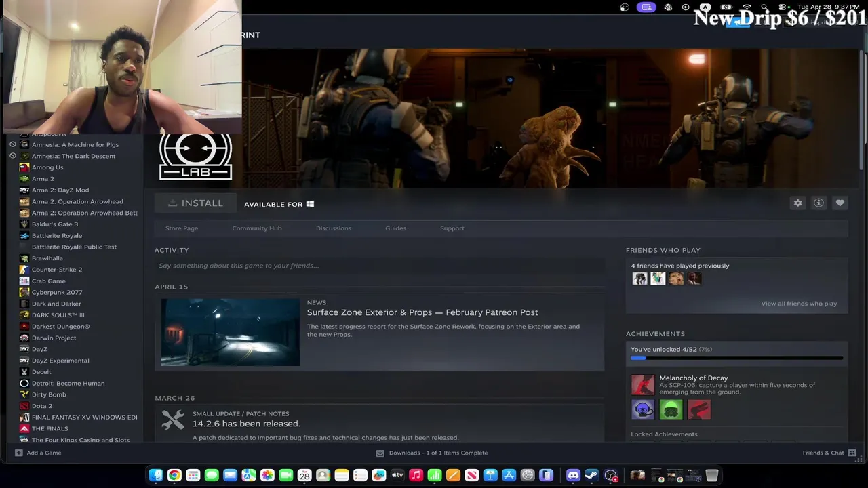Viewport: 868px width, 488px height.
Task: Select DayZ Experimental in the library
Action: [60, 361]
